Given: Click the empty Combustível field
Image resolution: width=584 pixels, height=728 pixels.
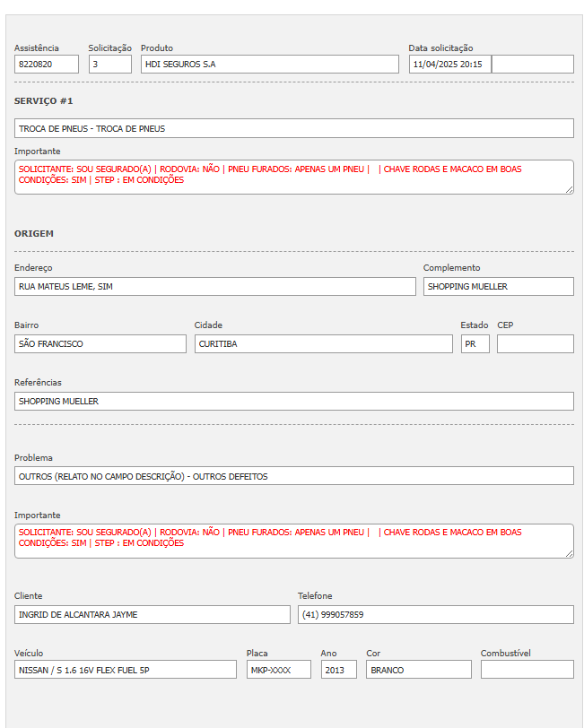Looking at the screenshot, I should coord(527,670).
